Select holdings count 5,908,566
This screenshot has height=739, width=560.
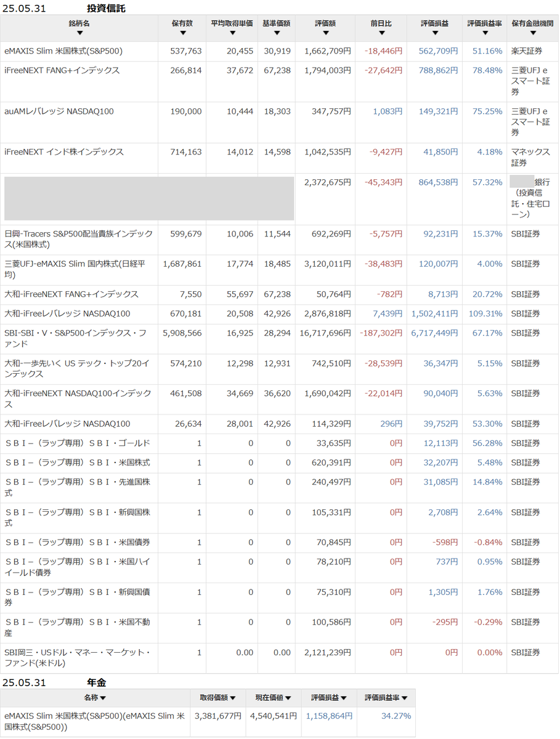tap(182, 333)
